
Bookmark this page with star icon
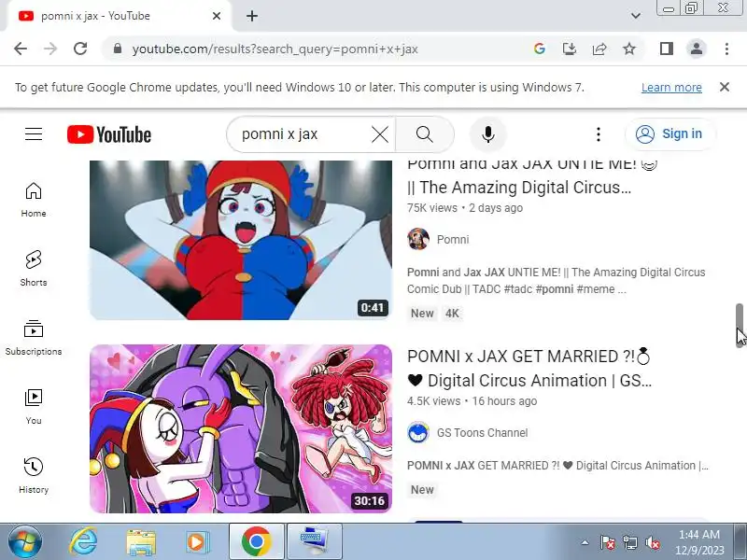(629, 49)
